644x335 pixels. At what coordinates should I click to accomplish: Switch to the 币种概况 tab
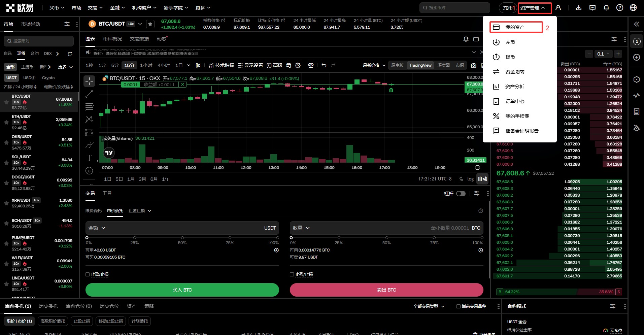(x=112, y=39)
